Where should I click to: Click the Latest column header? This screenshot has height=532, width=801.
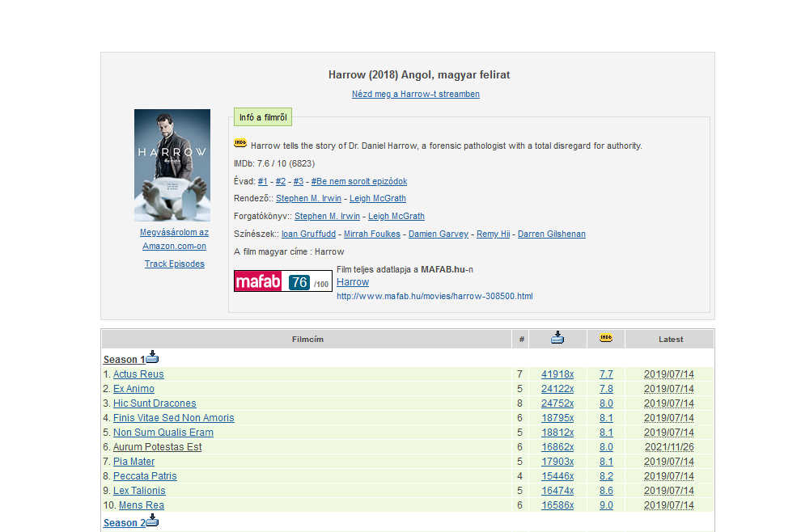pyautogui.click(x=670, y=339)
